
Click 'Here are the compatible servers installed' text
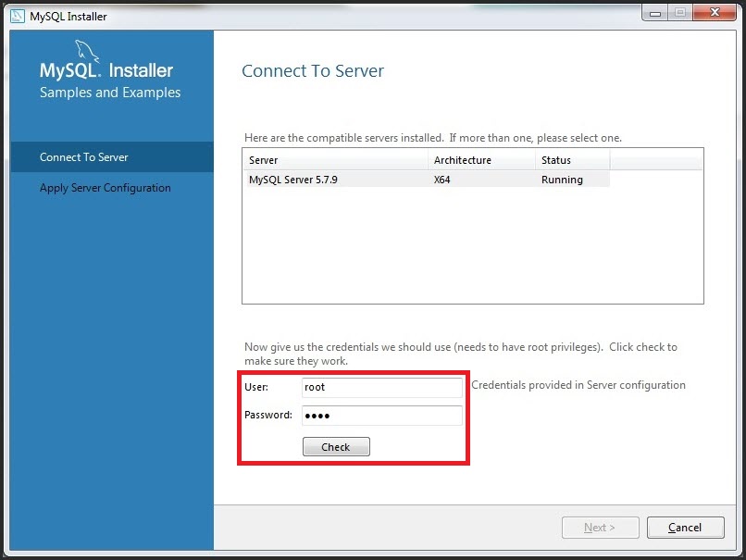coord(433,138)
